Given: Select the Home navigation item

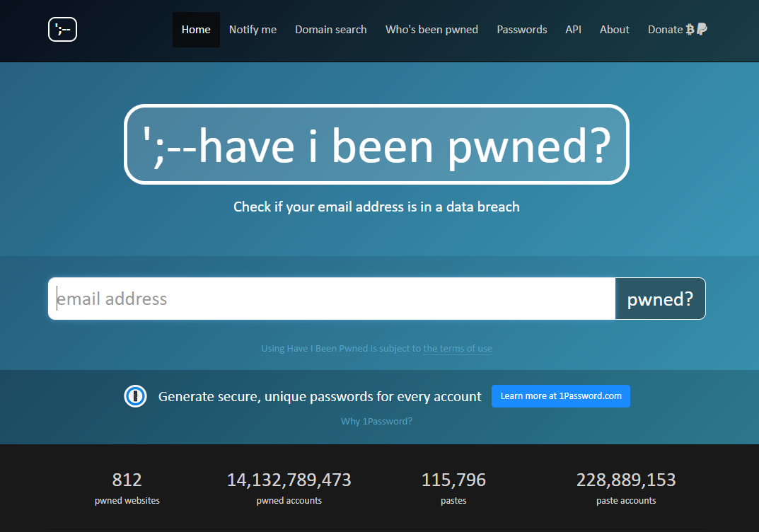Looking at the screenshot, I should [196, 29].
